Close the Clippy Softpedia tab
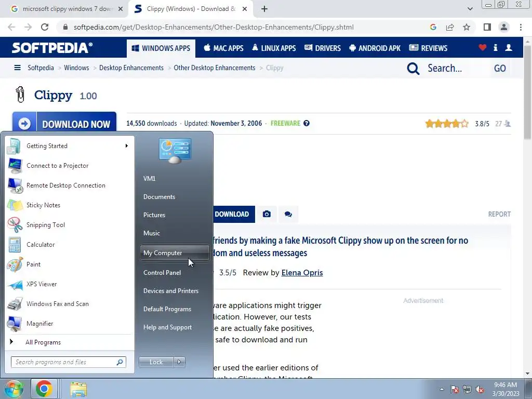The height and width of the screenshot is (399, 532). pyautogui.click(x=245, y=9)
